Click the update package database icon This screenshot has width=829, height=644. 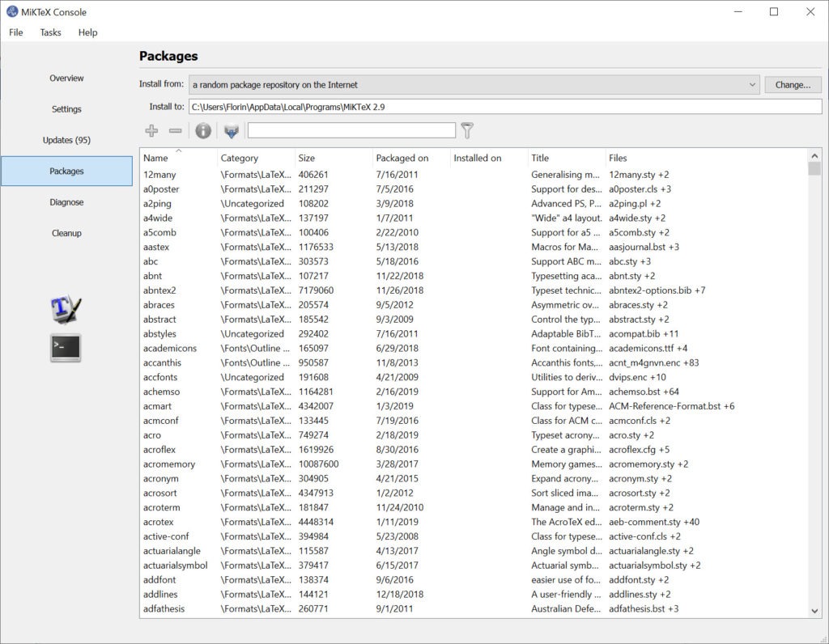click(231, 130)
